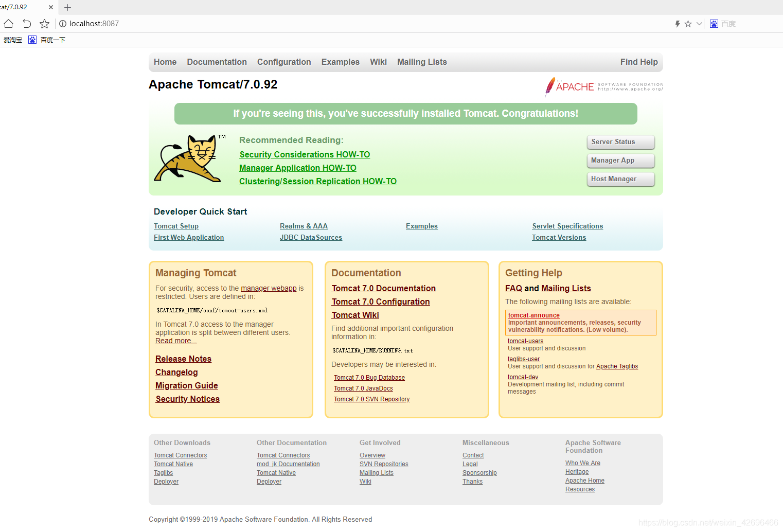Bookmark the page with the star icon
Viewport: 783px width, 532px height.
click(x=45, y=24)
